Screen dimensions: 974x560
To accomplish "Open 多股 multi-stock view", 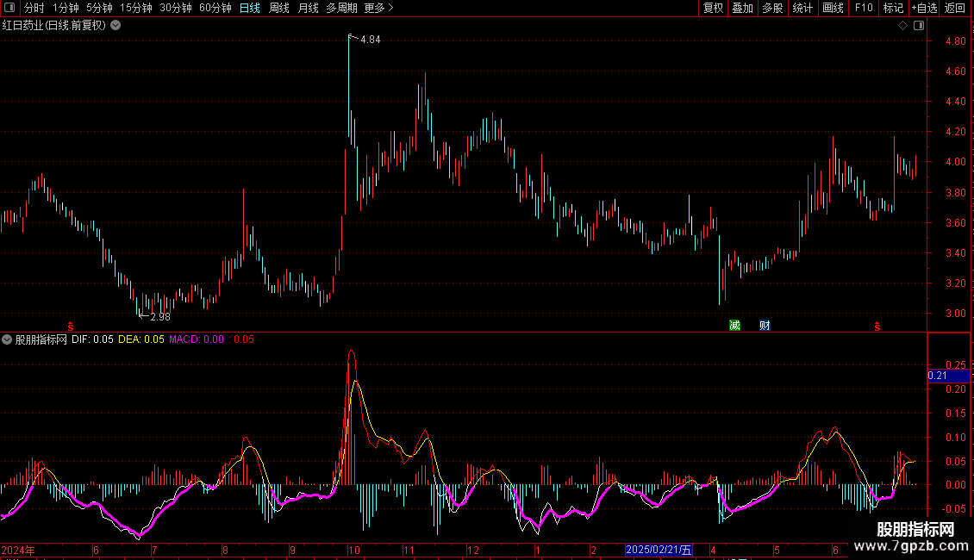I will pyautogui.click(x=772, y=8).
